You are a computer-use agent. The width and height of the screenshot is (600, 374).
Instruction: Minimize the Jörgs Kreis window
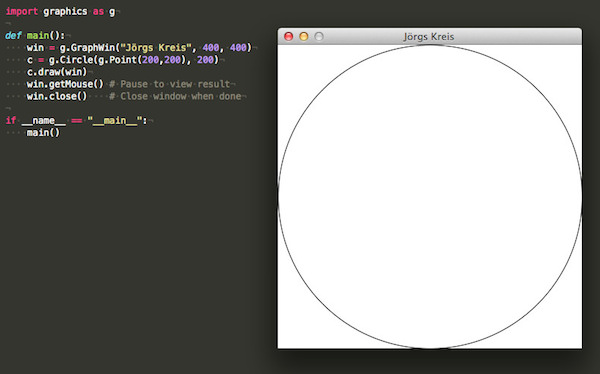[303, 36]
